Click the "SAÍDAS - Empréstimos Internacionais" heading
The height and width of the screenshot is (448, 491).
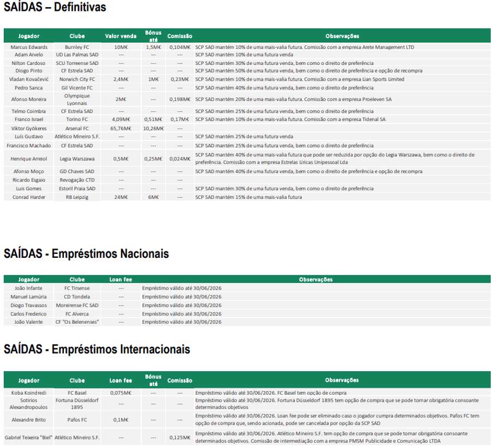point(97,349)
